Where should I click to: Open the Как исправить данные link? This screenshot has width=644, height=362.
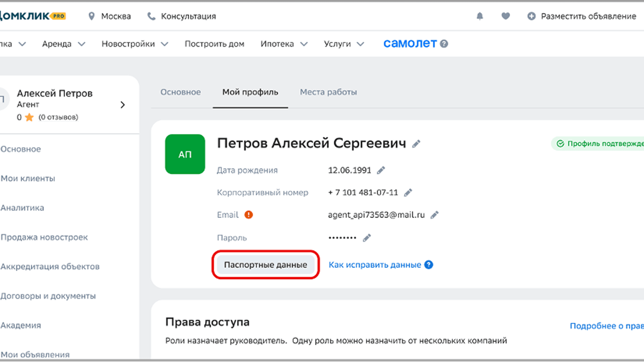(375, 265)
